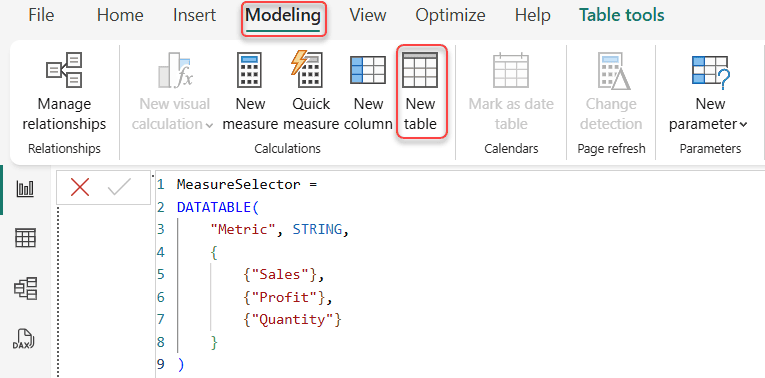The height and width of the screenshot is (378, 765).
Task: Click line number 4 in editor gutter
Action: [x=161, y=252]
